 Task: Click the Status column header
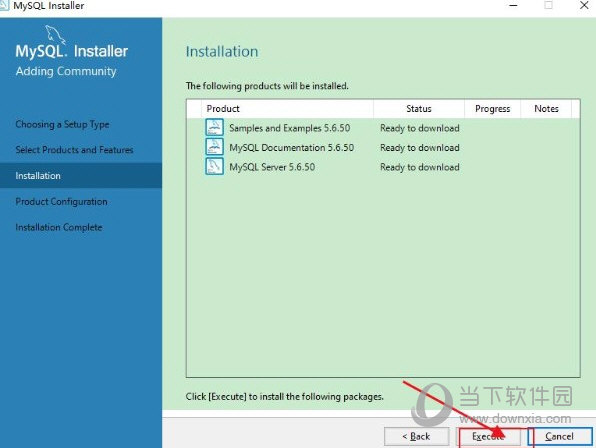419,109
